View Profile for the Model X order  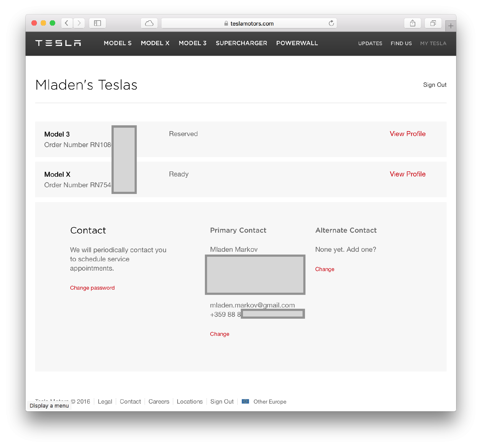(x=407, y=174)
